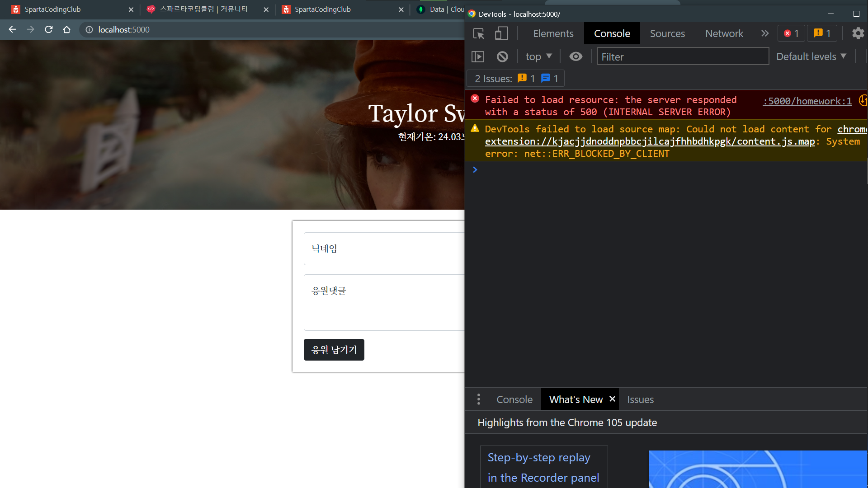Image resolution: width=868 pixels, height=488 pixels.
Task: Click the 응원 남기기 button
Action: [x=334, y=350]
